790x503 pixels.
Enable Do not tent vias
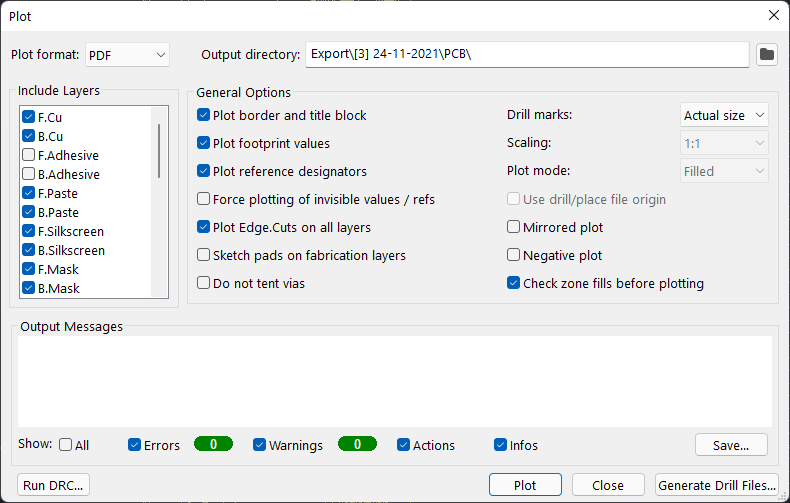pos(204,283)
